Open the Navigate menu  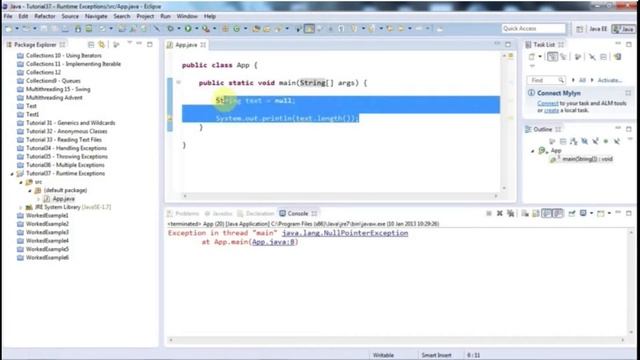pyautogui.click(x=96, y=16)
